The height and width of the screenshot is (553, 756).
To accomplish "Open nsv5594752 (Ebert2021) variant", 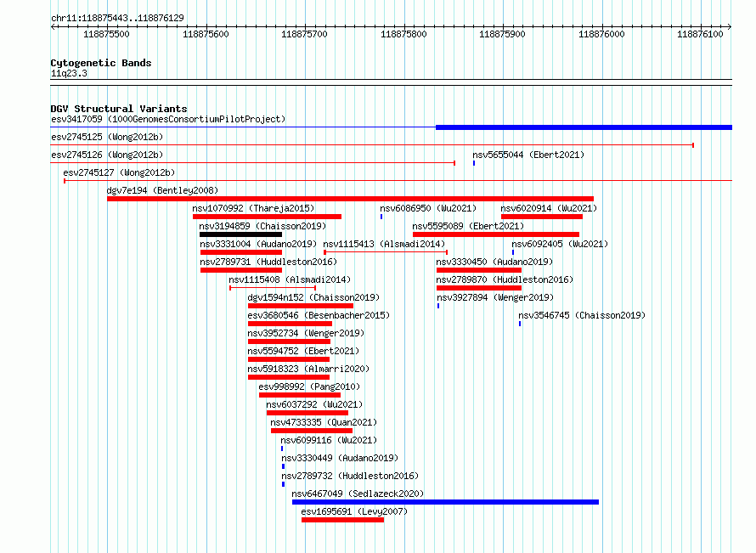I will pyautogui.click(x=303, y=351).
